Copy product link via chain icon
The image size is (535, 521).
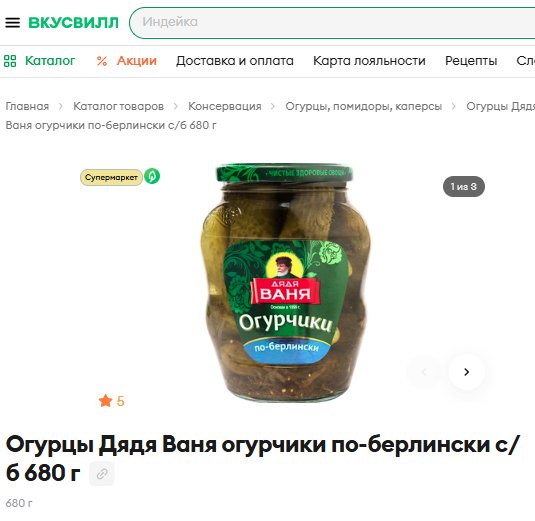tap(102, 474)
